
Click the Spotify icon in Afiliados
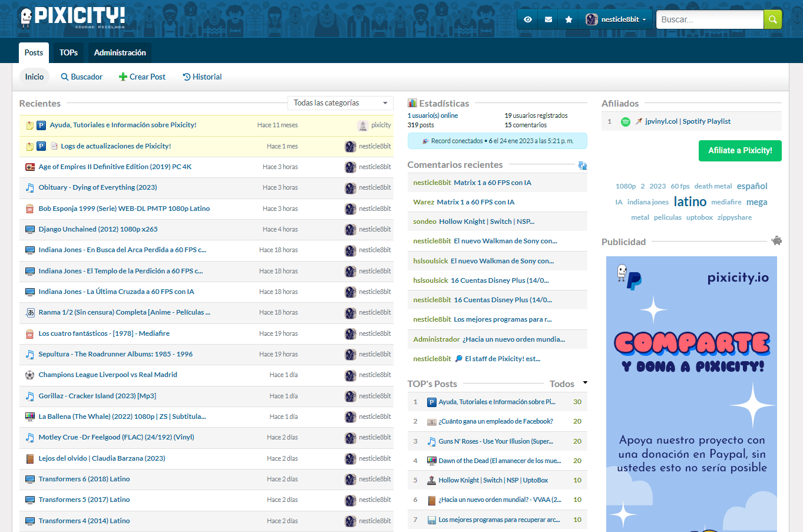tap(626, 121)
